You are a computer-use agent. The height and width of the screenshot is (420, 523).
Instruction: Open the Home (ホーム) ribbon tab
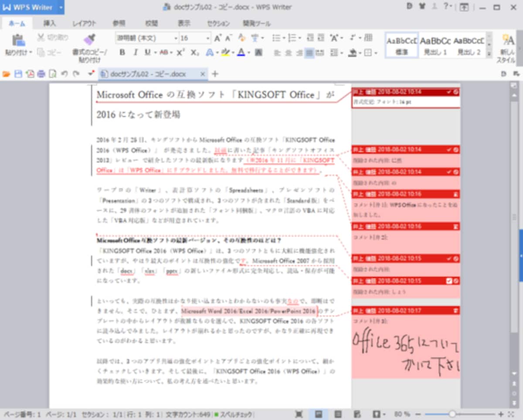pyautogui.click(x=17, y=24)
